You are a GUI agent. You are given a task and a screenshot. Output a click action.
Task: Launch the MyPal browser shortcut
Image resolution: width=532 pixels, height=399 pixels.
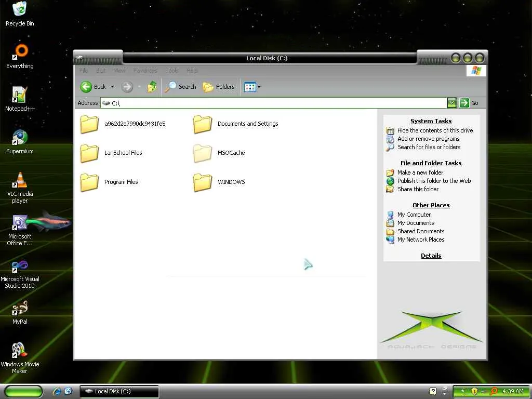[x=20, y=312]
